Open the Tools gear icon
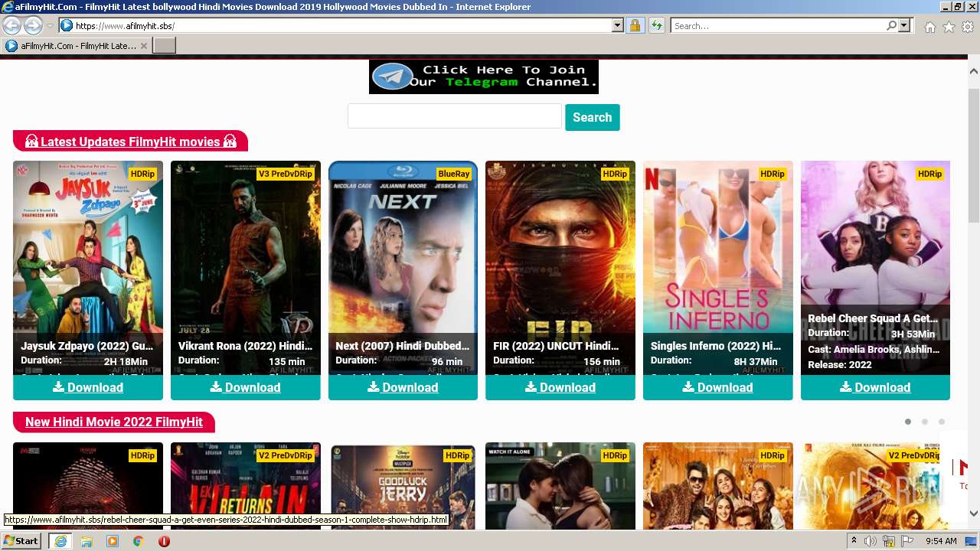The height and width of the screenshot is (551, 980). click(968, 27)
